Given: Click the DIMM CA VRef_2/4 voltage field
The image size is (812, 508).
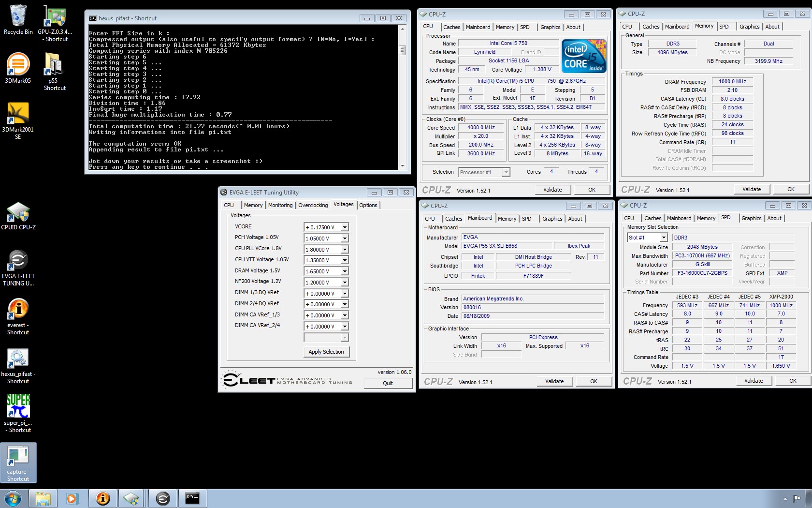Looking at the screenshot, I should point(326,327).
